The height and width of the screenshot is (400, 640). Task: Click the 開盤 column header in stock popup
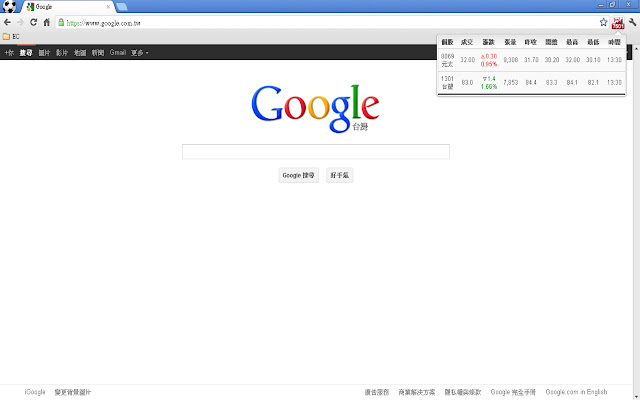[551, 42]
